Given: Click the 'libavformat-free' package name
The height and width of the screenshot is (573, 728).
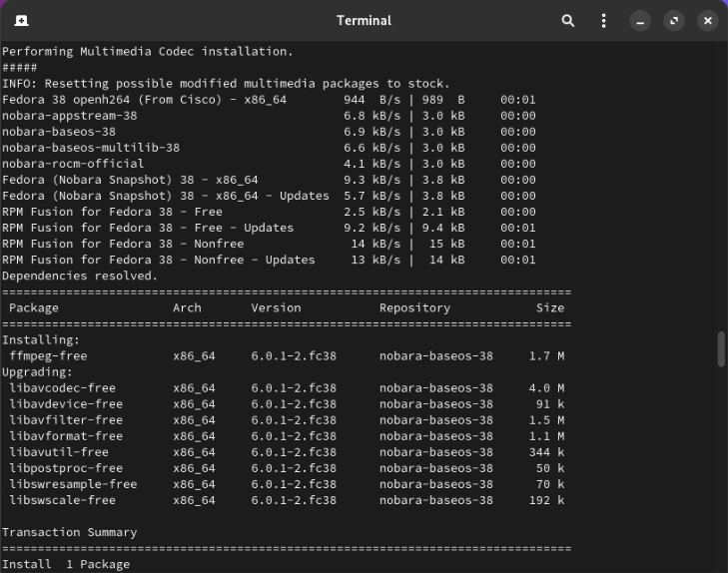Looking at the screenshot, I should tap(66, 436).
